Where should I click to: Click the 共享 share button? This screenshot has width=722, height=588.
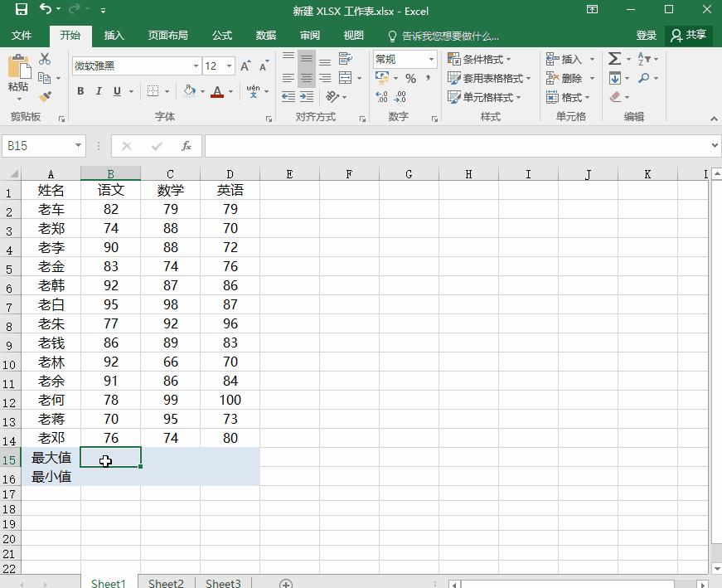pyautogui.click(x=689, y=35)
